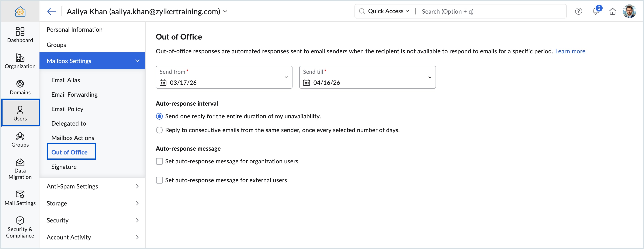644x249 pixels.
Task: Open the Dashboard sidebar icon
Action: (x=20, y=35)
